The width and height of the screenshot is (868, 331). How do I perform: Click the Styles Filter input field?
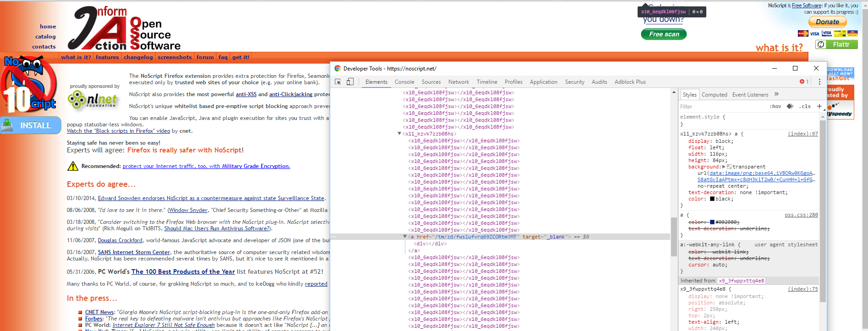tap(721, 106)
